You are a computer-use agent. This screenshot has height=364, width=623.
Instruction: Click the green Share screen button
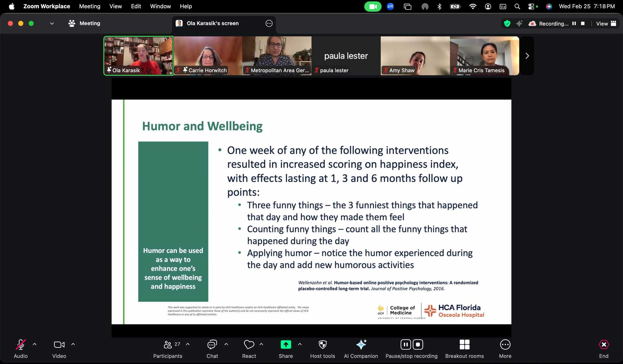(x=286, y=345)
